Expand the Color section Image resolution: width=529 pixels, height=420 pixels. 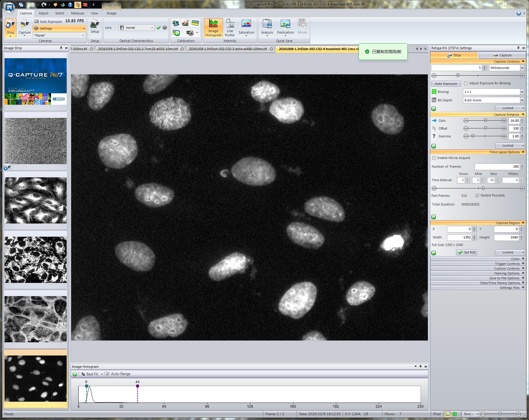[x=477, y=259]
